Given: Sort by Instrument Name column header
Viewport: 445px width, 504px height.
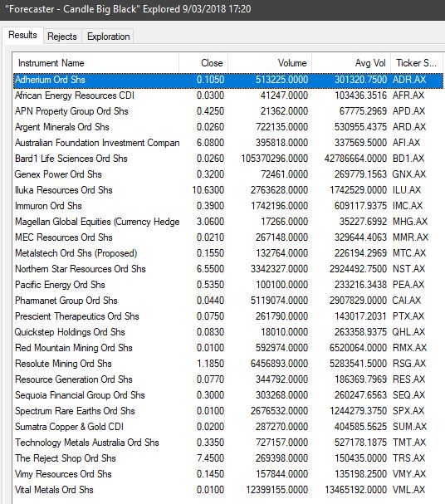Looking at the screenshot, I should point(95,63).
